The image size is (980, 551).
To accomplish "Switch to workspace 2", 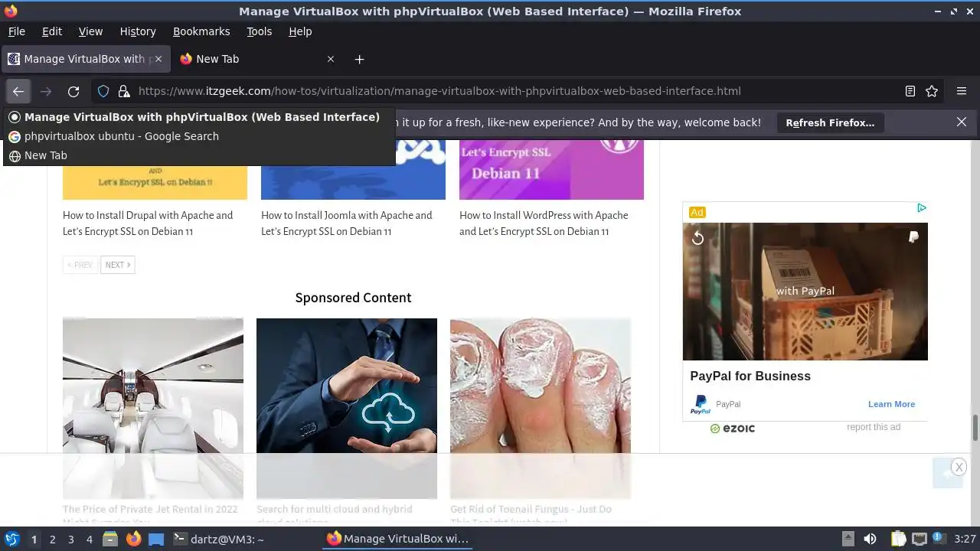I will click(x=52, y=540).
